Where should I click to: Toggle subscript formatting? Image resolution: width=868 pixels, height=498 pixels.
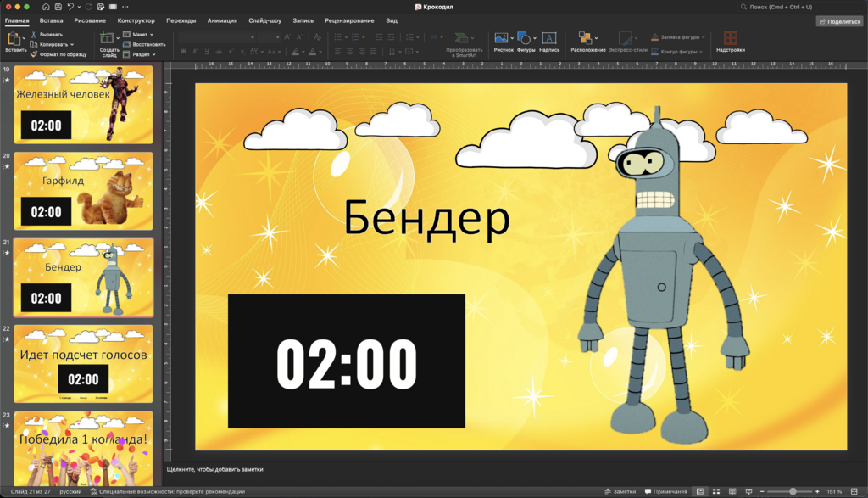(242, 52)
